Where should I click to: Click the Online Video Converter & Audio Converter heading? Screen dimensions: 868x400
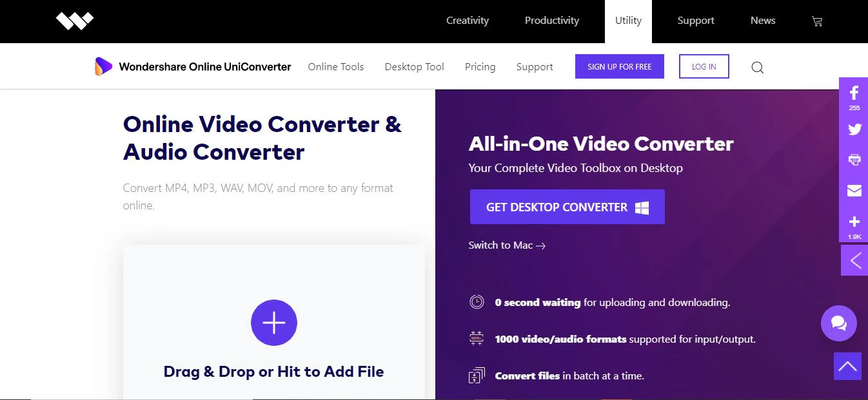[x=262, y=138]
